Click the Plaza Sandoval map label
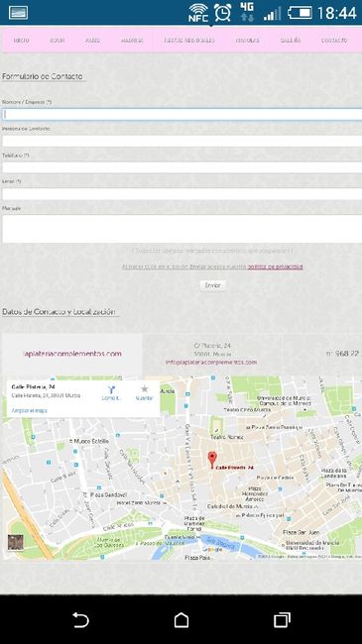362x644 pixels. (x=109, y=494)
